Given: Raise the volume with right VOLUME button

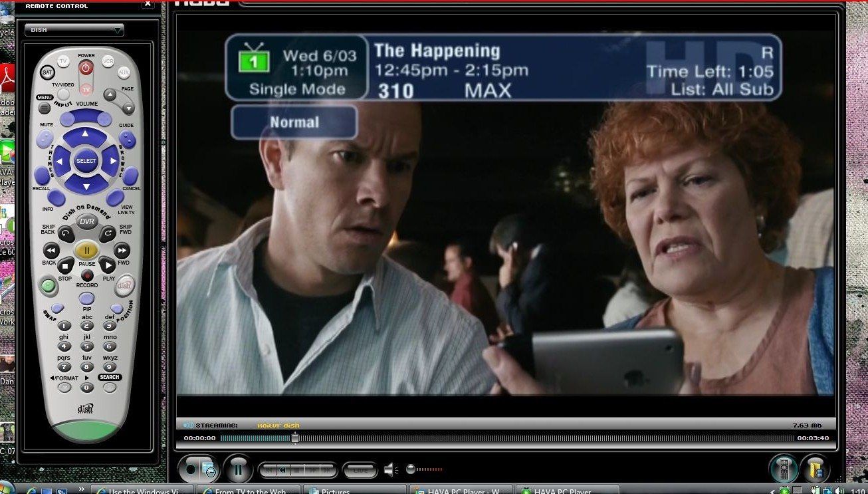Looking at the screenshot, I should coord(104,119).
